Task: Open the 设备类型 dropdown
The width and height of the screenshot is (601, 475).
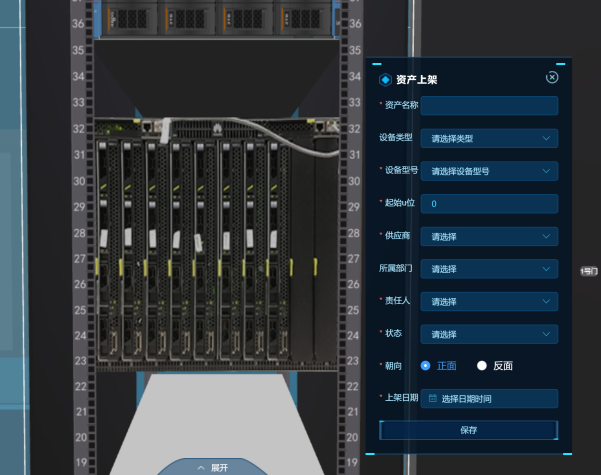Action: point(489,139)
